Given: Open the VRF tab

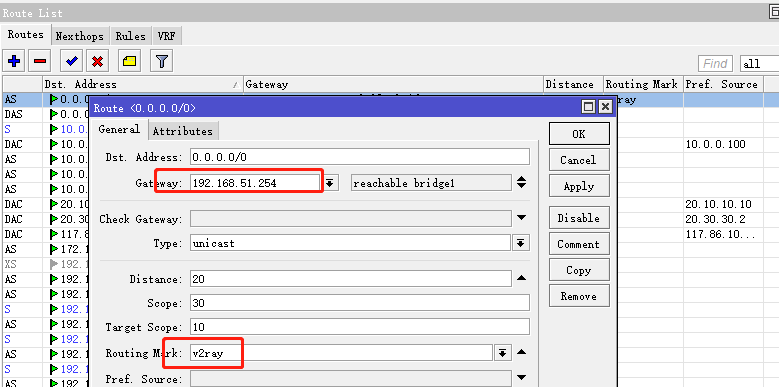Looking at the screenshot, I should pyautogui.click(x=166, y=36).
